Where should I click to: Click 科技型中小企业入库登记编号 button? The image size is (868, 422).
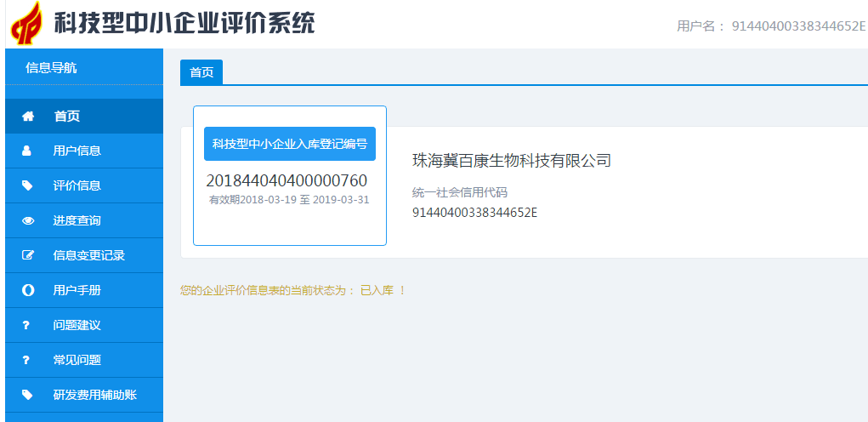[x=290, y=144]
